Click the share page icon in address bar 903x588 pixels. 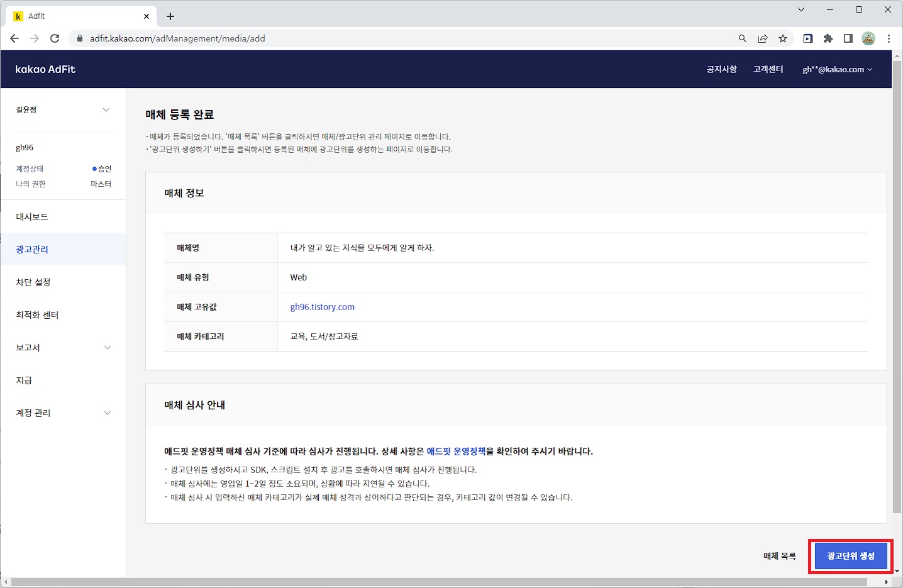coord(763,38)
